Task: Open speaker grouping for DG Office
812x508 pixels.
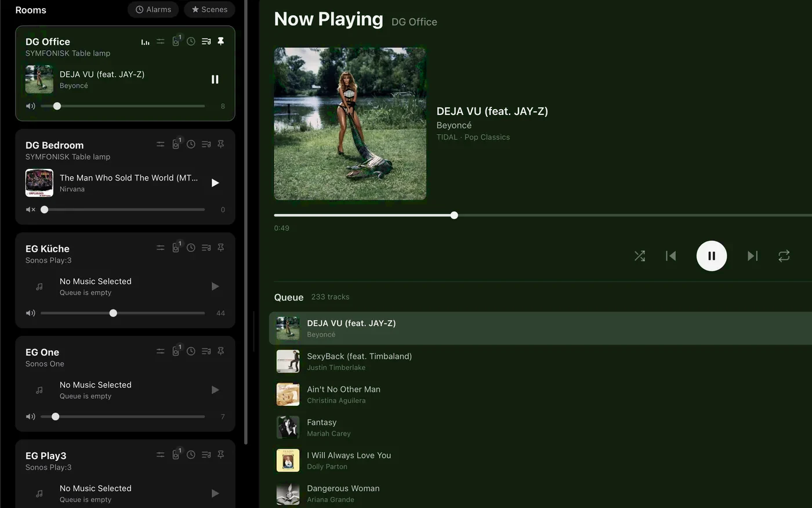Action: pos(176,41)
